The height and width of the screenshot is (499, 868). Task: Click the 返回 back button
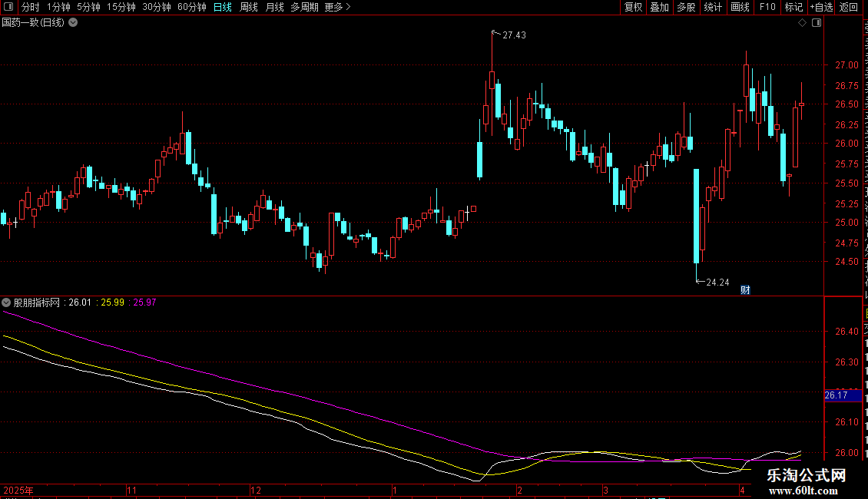(848, 7)
